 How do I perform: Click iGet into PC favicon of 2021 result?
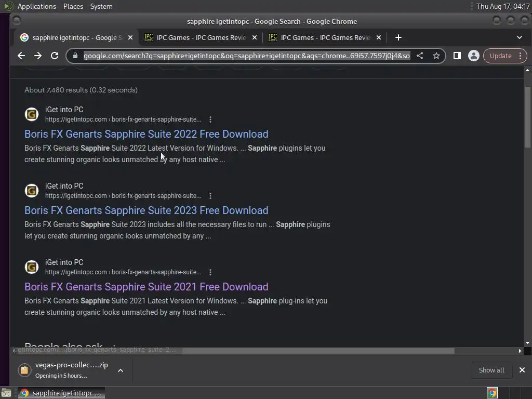click(x=32, y=267)
